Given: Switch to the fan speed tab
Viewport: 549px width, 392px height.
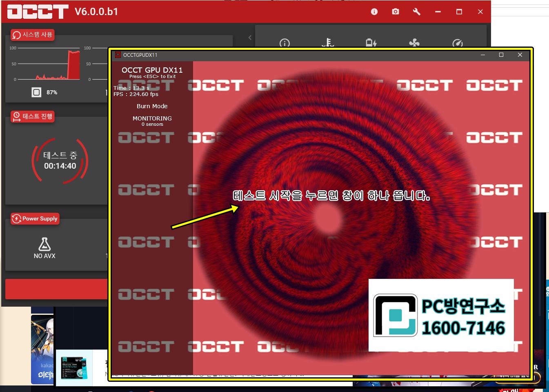Looking at the screenshot, I should [x=414, y=43].
